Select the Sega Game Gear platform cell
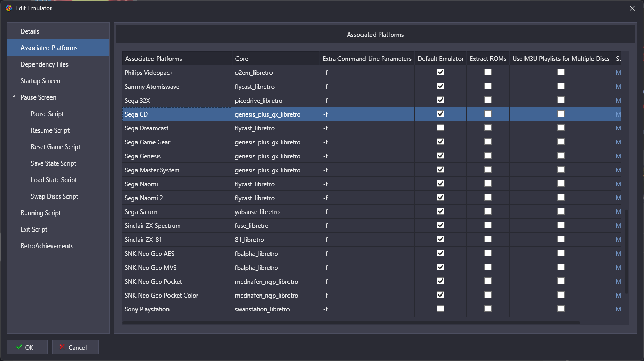This screenshot has height=361, width=644. tap(177, 142)
